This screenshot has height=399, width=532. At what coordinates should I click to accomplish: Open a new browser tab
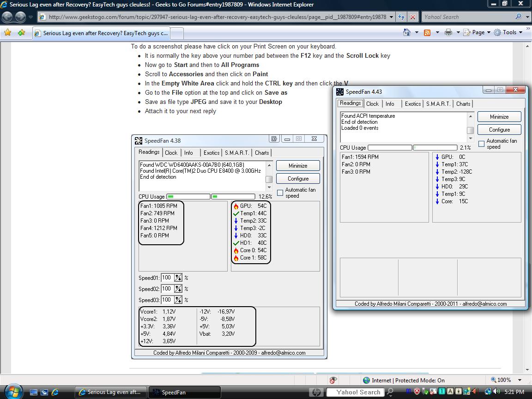(x=177, y=33)
